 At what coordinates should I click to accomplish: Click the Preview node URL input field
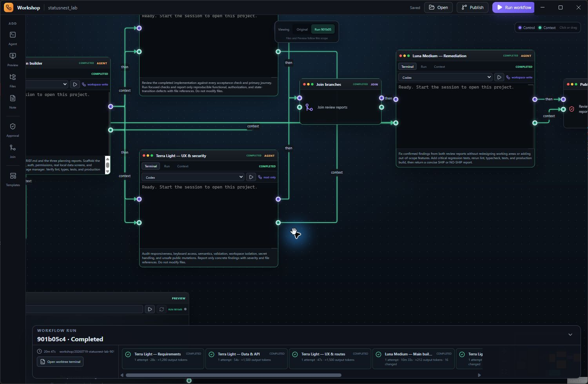[x=84, y=309]
